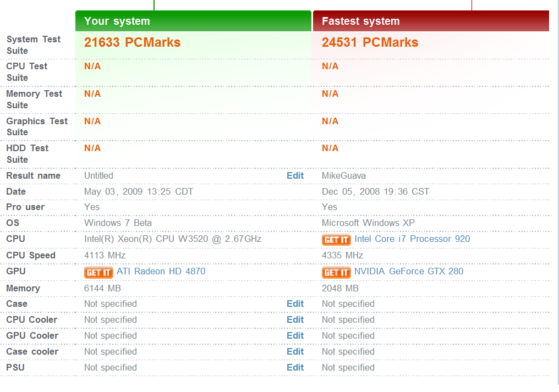Click GET IT badge beside NVIDIA GeForce
This screenshot has height=392, width=559.
[x=336, y=273]
